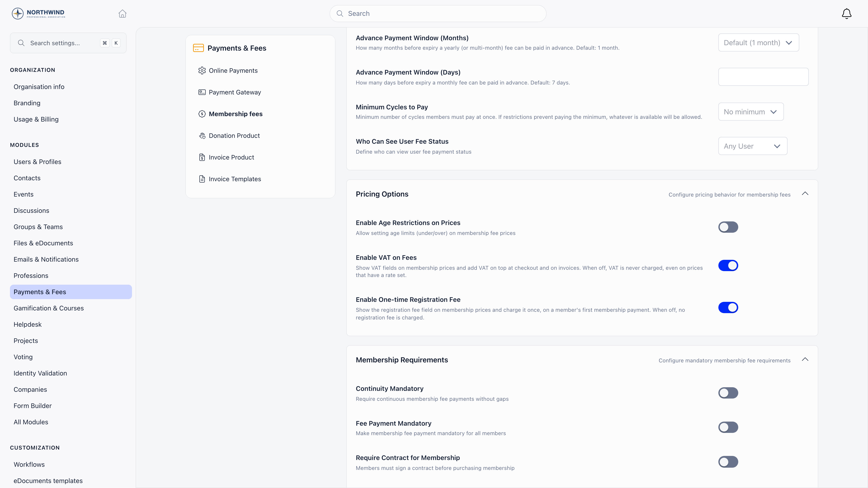This screenshot has height=488, width=868.
Task: Click the Payments & Fees card icon
Action: pos(198,48)
